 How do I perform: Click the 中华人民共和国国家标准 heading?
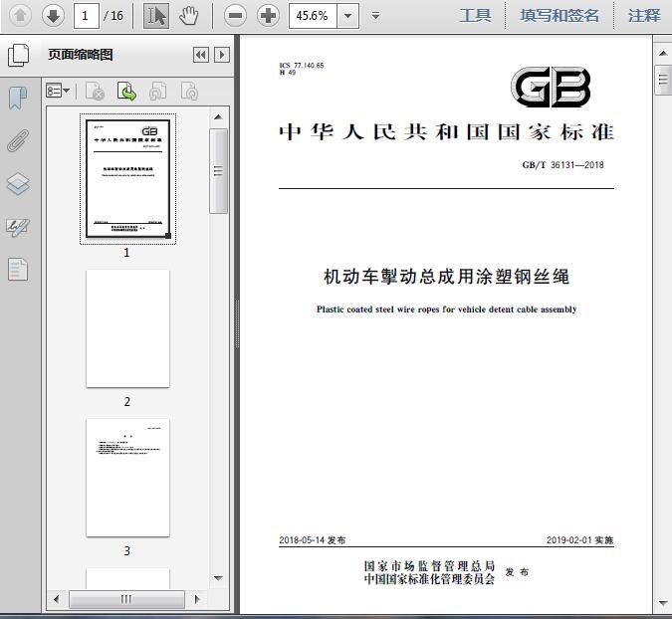click(447, 132)
